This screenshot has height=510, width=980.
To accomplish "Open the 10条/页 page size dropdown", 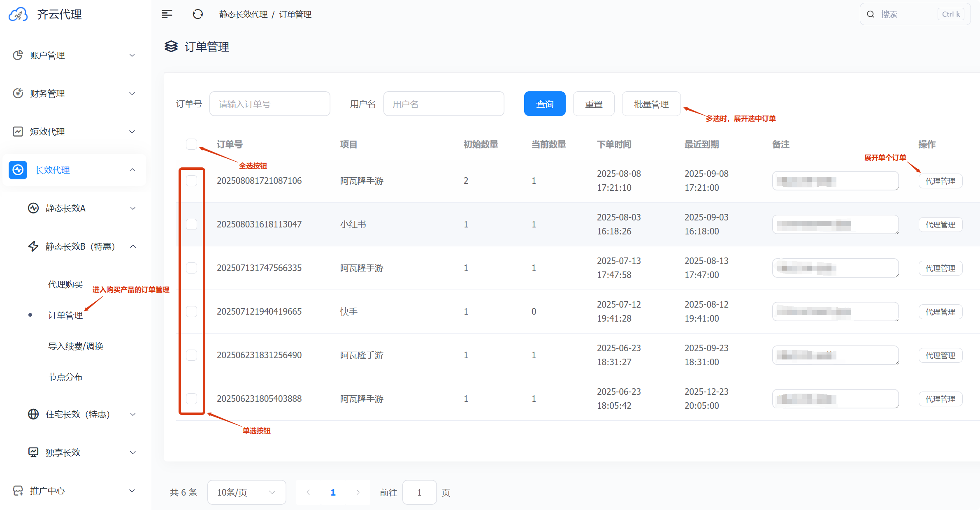I will click(246, 492).
